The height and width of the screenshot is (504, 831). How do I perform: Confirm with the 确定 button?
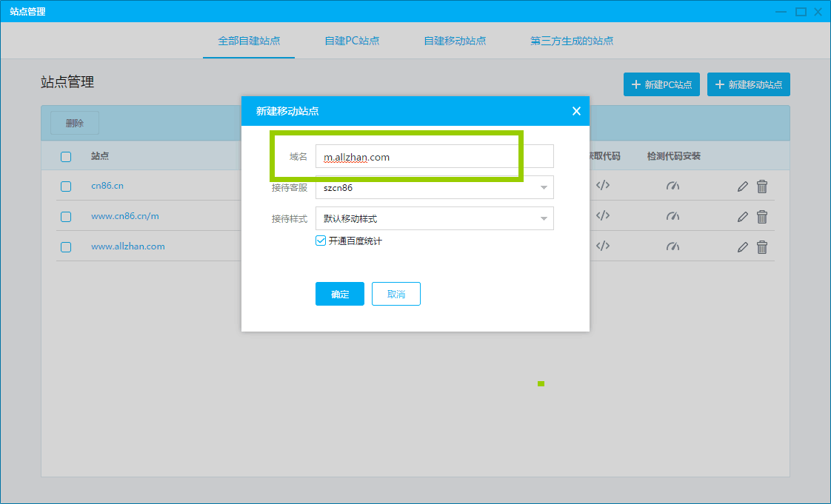pos(340,294)
